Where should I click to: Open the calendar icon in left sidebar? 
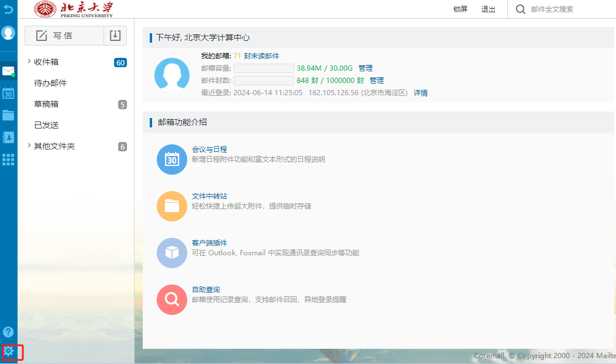8,93
